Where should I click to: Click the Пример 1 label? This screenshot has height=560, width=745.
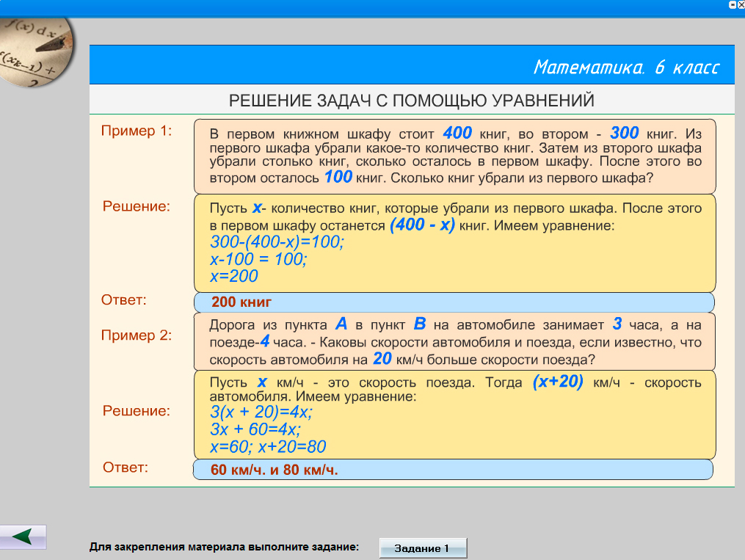click(136, 131)
